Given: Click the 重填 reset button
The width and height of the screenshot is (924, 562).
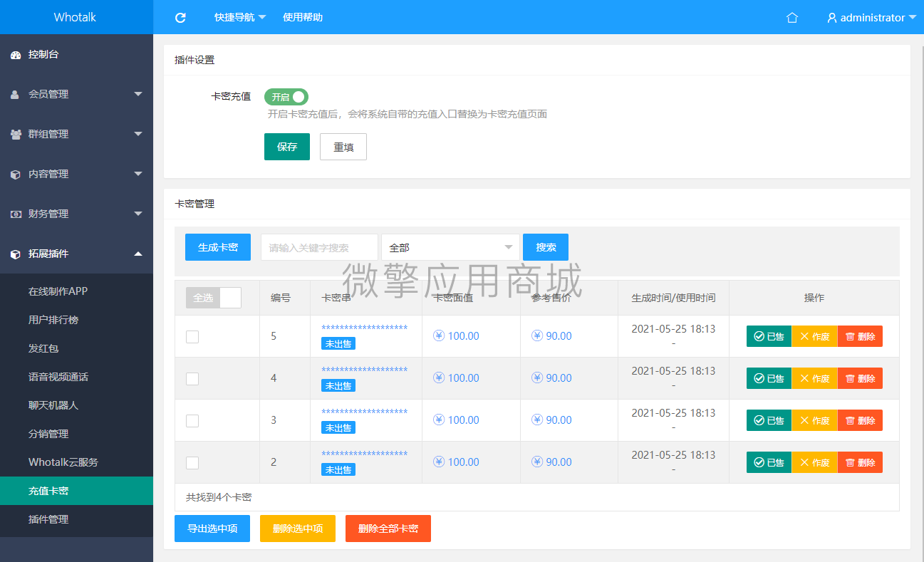Looking at the screenshot, I should [343, 147].
